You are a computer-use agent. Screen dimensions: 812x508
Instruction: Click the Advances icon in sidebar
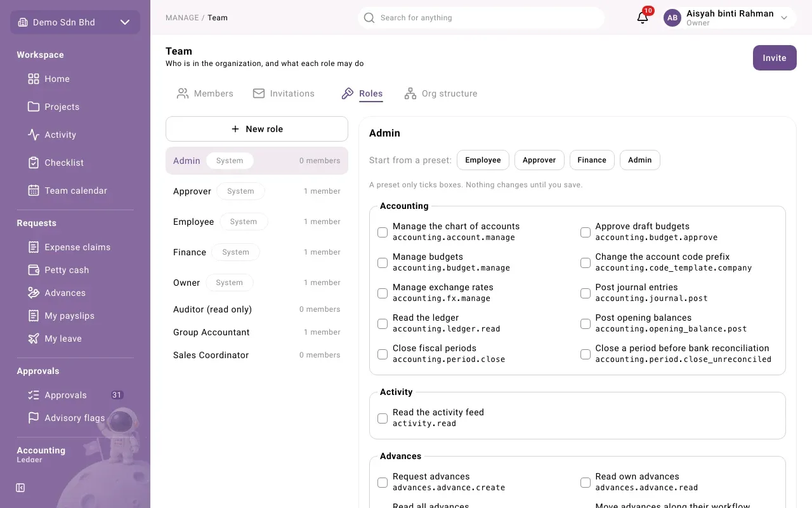pos(34,293)
